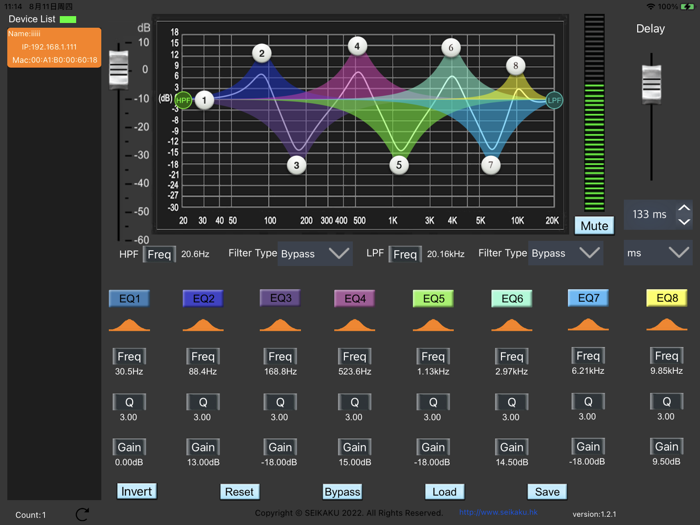Click the EQ5 Q button
Image resolution: width=700 pixels, height=525 pixels.
pyautogui.click(x=433, y=402)
